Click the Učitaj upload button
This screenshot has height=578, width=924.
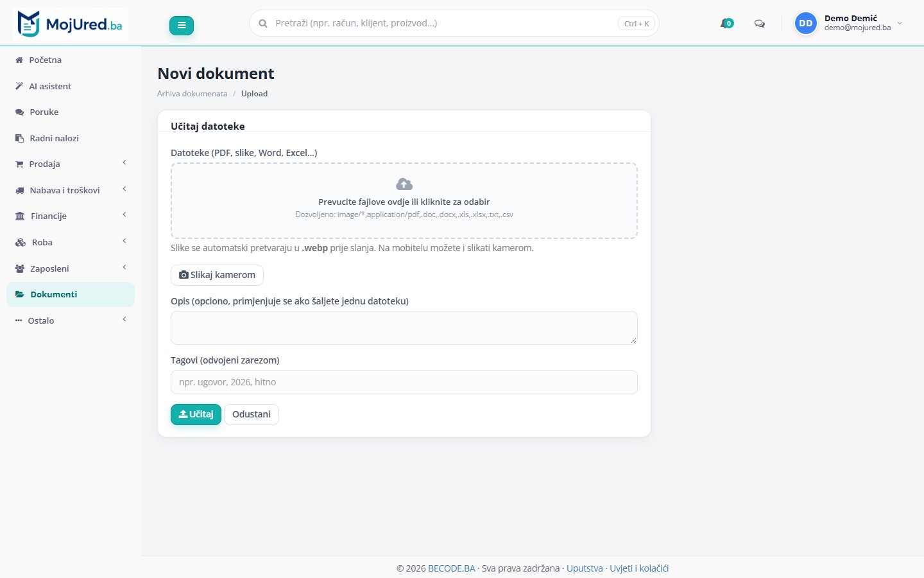(196, 414)
